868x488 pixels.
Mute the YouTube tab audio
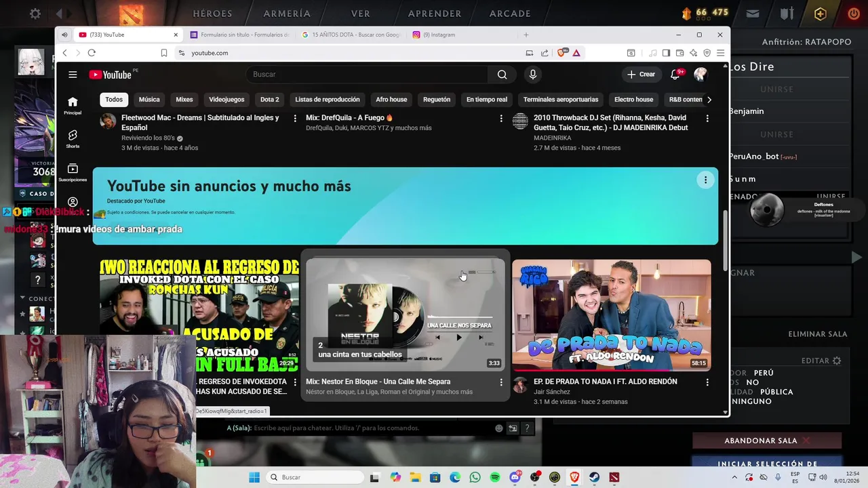pos(64,35)
